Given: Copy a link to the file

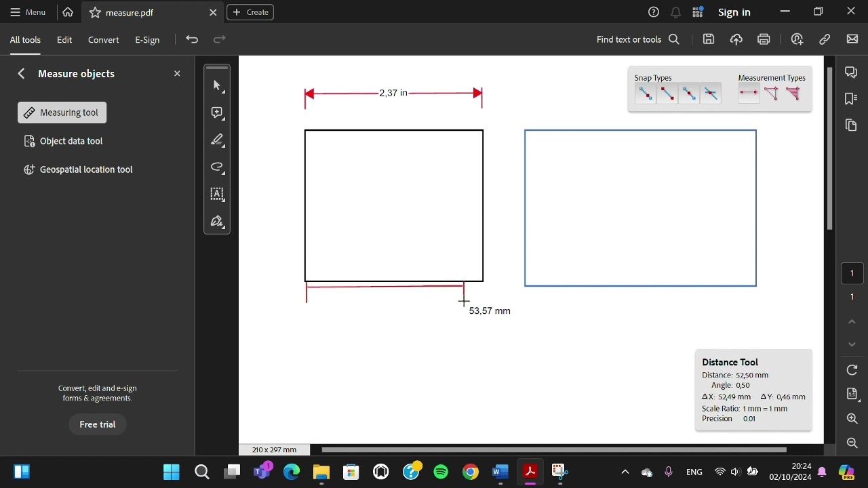Looking at the screenshot, I should 825,39.
